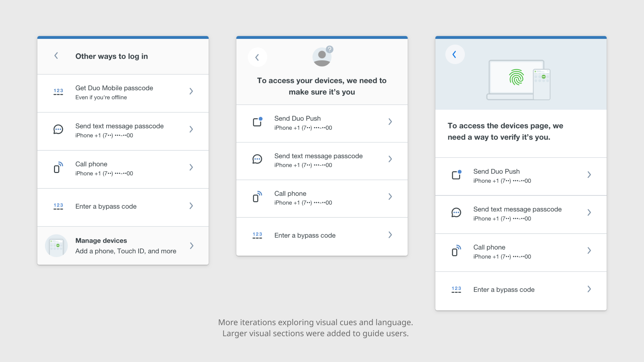This screenshot has height=362, width=644.
Task: Click 'Add a phone, Touch ID, and more' text
Action: pyautogui.click(x=126, y=251)
